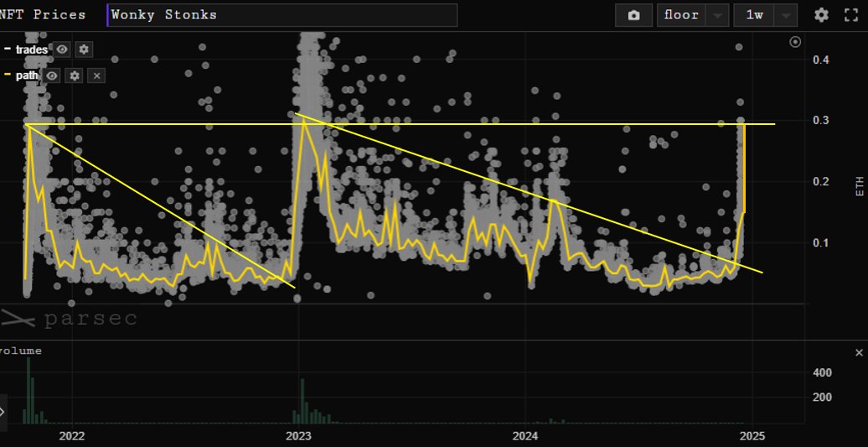Click the 0.1 price axis label
The height and width of the screenshot is (447, 868).
[820, 243]
